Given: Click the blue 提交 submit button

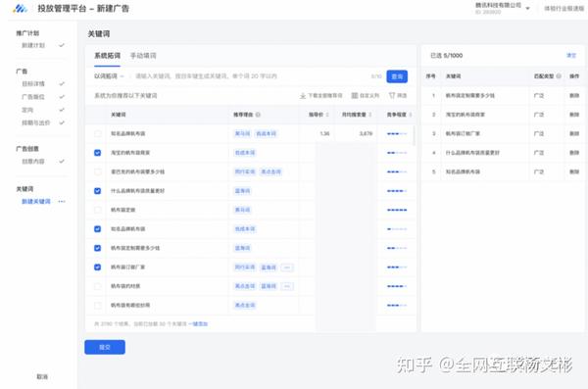Looking at the screenshot, I should [x=105, y=347].
